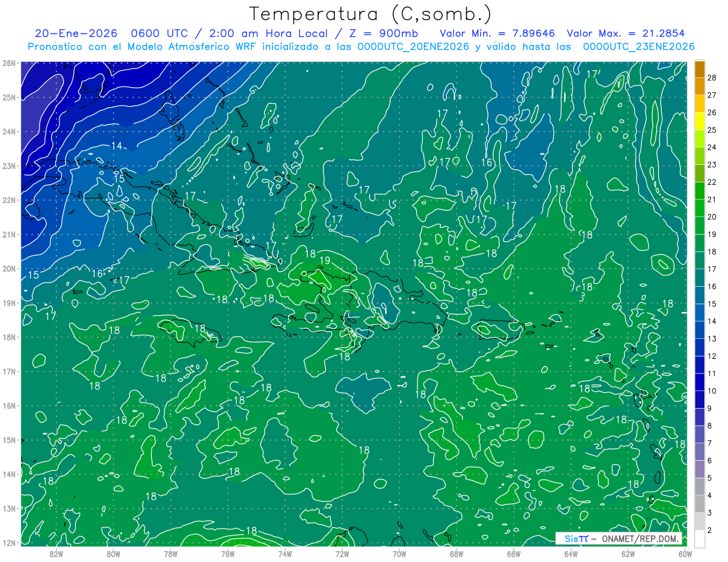
Task: Click the '14' contour label on the map
Action: pos(116,146)
